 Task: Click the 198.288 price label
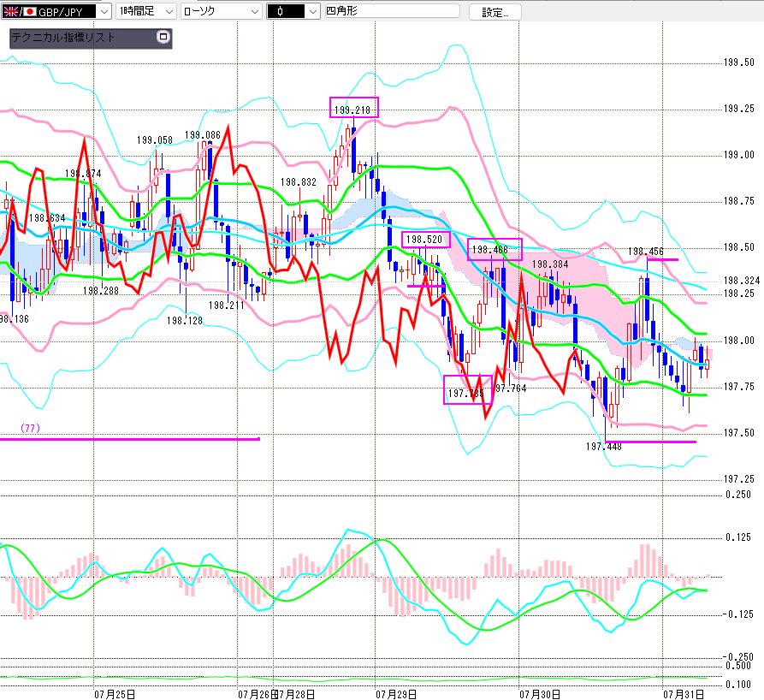[x=101, y=291]
